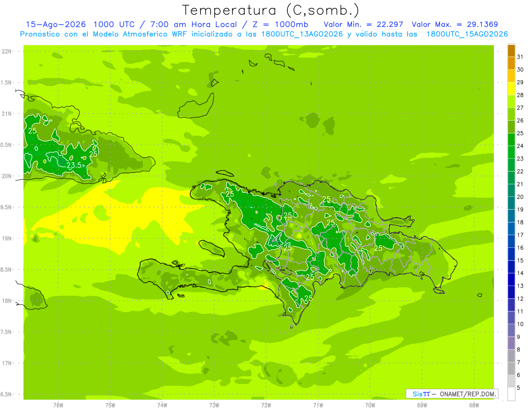Click the white swatch below colorbar label 5
532x411 pixels.
511,394
